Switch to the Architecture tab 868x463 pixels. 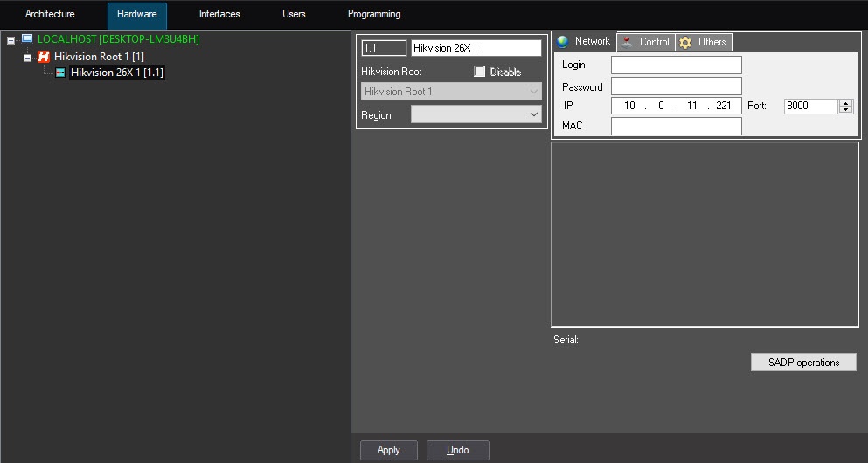click(x=50, y=14)
